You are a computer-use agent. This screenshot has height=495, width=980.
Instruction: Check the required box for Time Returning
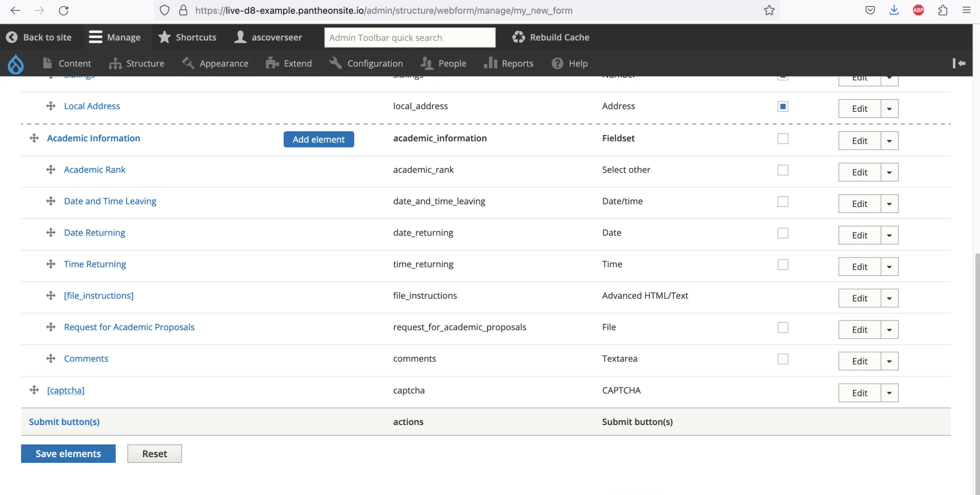tap(783, 265)
